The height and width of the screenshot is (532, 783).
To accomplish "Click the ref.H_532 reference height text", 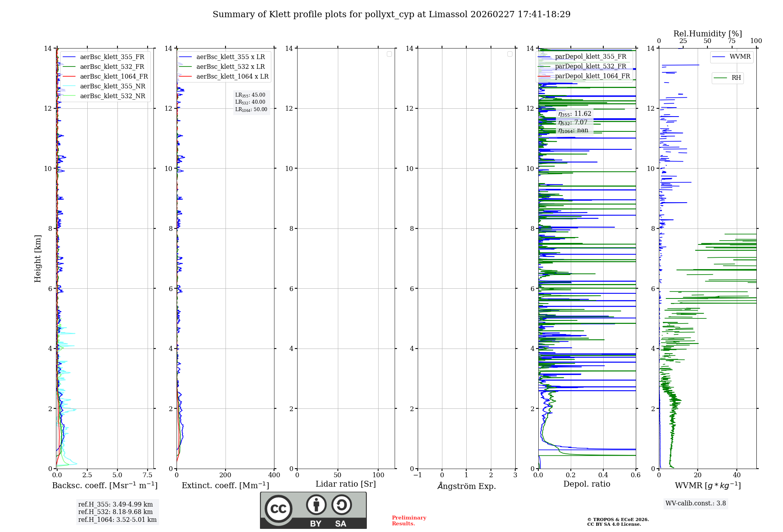I will click(115, 512).
